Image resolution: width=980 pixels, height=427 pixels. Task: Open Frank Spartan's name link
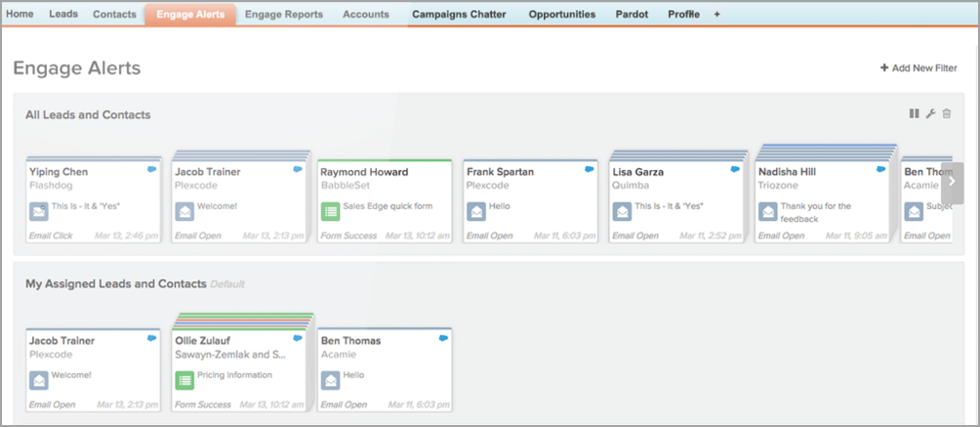point(500,172)
